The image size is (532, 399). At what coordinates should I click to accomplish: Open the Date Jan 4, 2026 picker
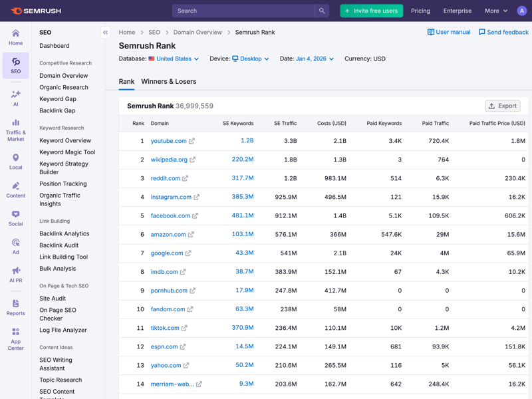click(315, 59)
